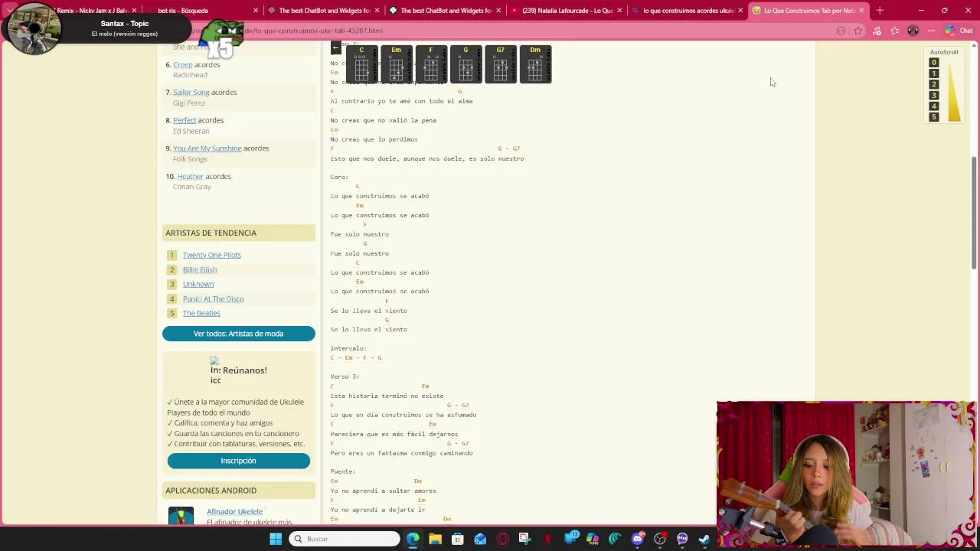
Task: Open File Explorer from the taskbar
Action: point(435,539)
